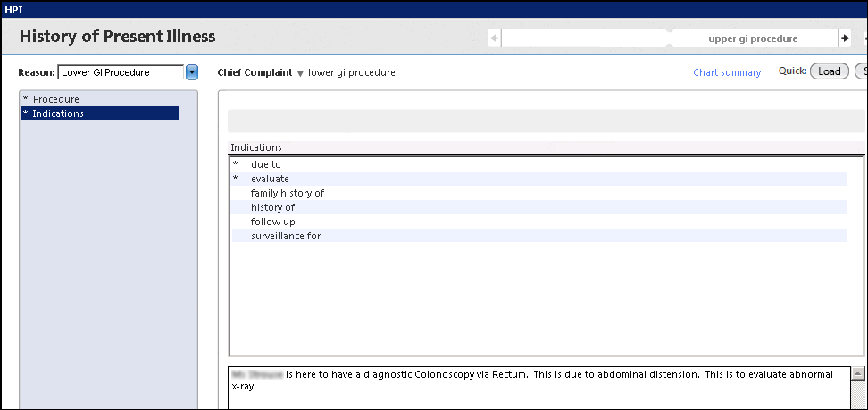Choose the 'due to' indication row
868x410 pixels.
click(x=538, y=164)
